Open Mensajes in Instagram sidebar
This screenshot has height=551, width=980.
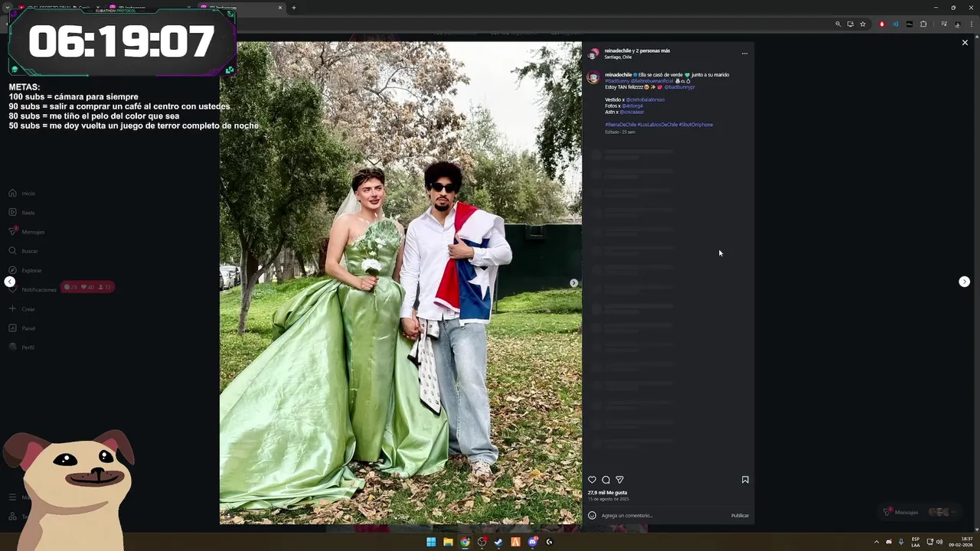[x=27, y=232]
